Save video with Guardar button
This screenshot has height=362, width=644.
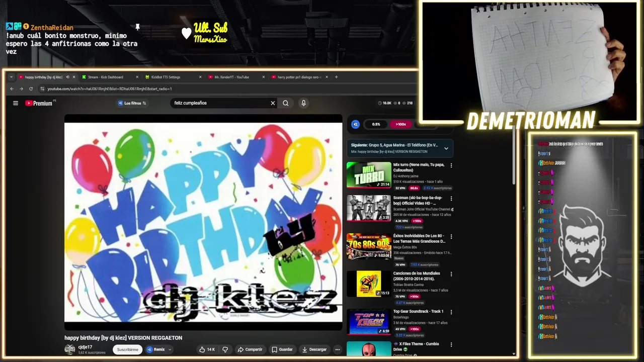point(282,349)
